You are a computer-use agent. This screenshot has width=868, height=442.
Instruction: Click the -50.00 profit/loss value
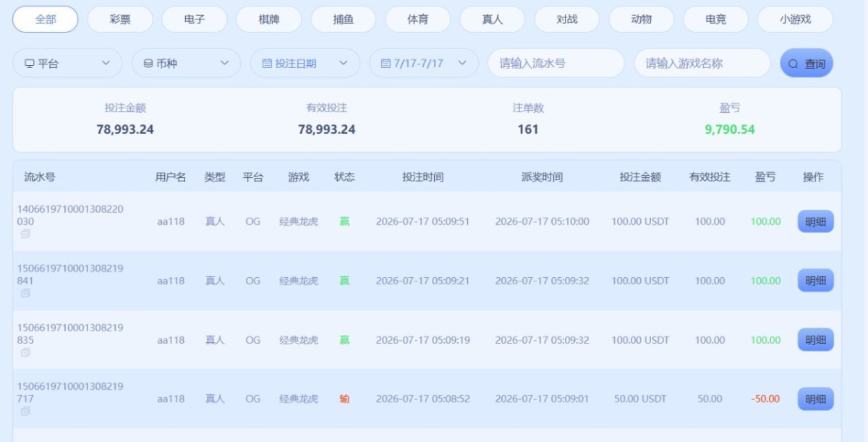765,399
